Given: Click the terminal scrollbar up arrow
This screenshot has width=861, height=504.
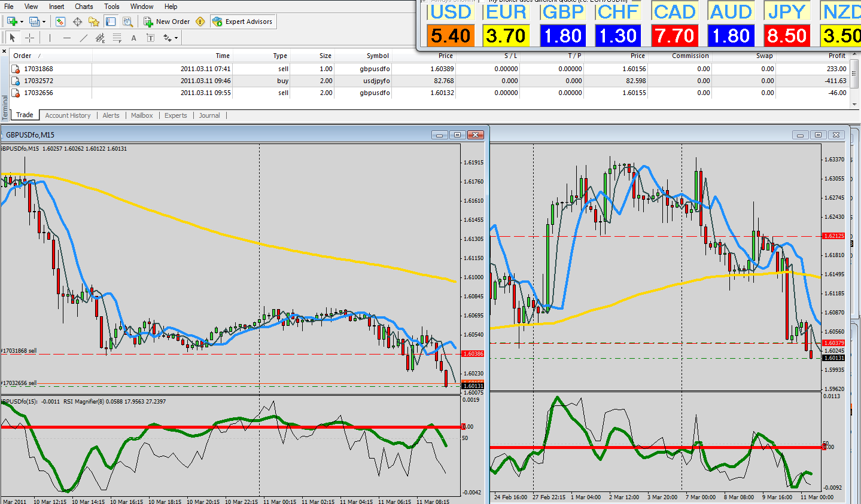Looking at the screenshot, I should pyautogui.click(x=855, y=55).
